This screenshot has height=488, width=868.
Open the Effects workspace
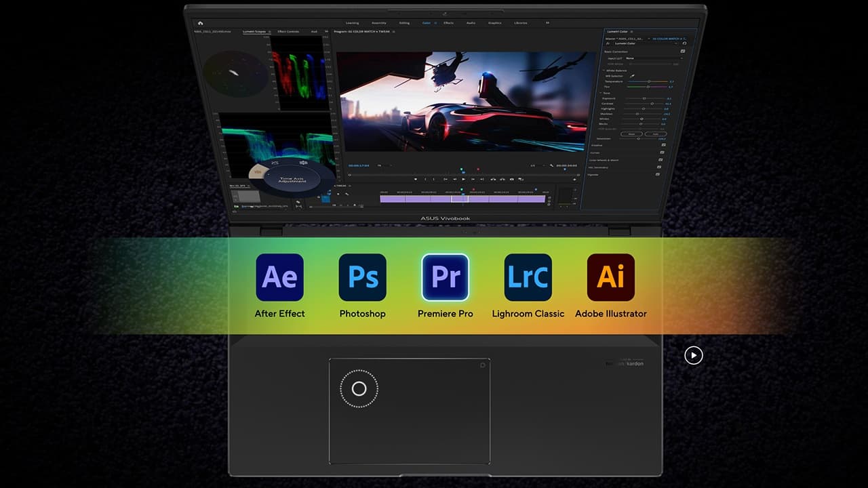[x=449, y=23]
